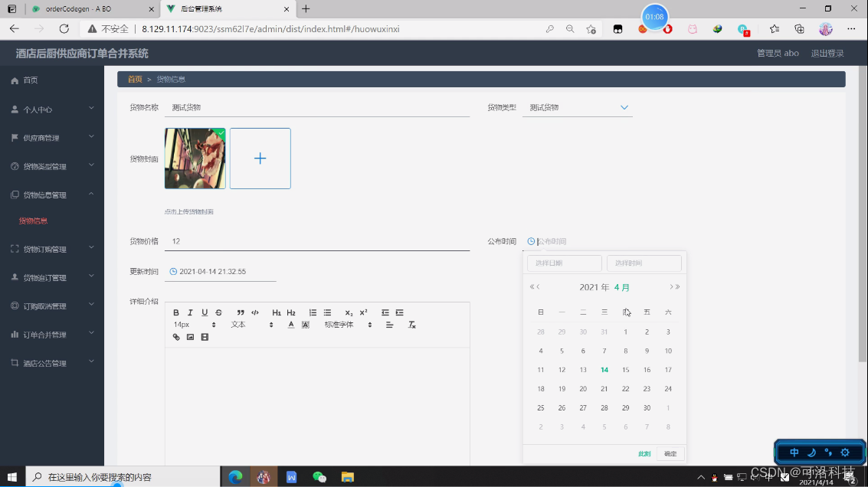The width and height of the screenshot is (868, 487).
Task: Open the text color picker in editor
Action: point(291,325)
